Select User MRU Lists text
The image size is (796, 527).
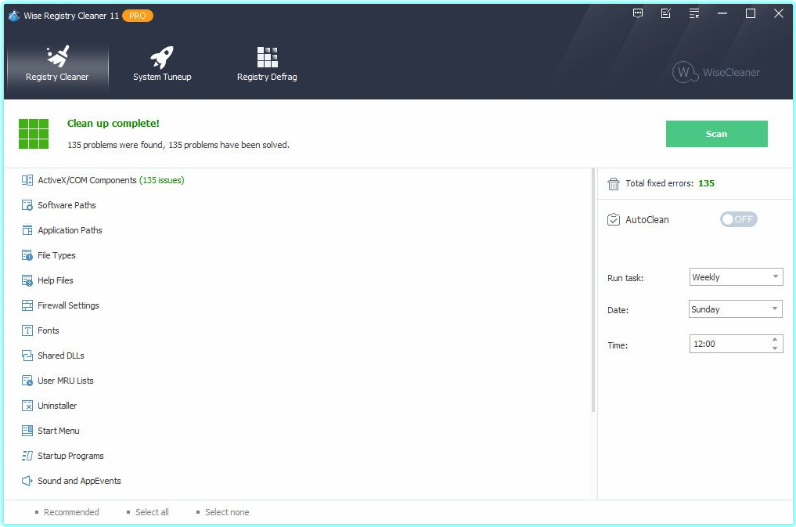[65, 381]
